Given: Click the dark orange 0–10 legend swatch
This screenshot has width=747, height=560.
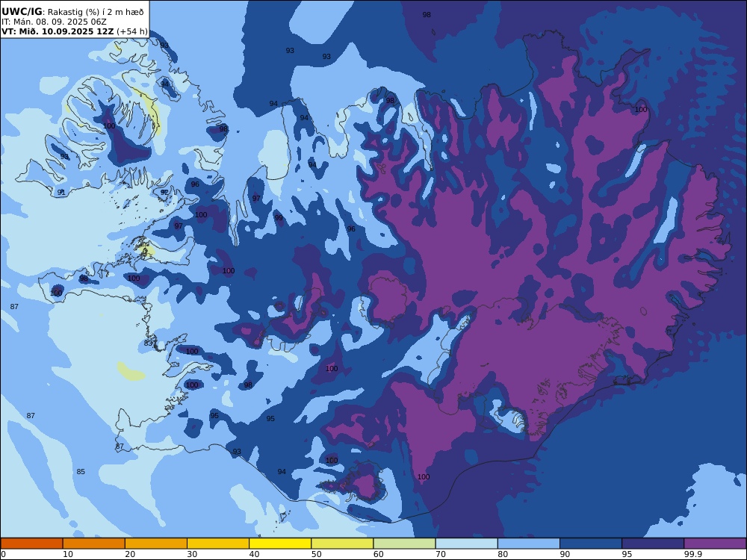Looking at the screenshot, I should [x=32, y=544].
